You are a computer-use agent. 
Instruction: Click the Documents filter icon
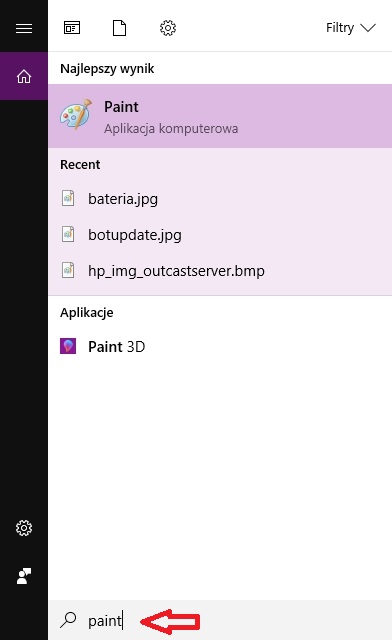coord(119,28)
